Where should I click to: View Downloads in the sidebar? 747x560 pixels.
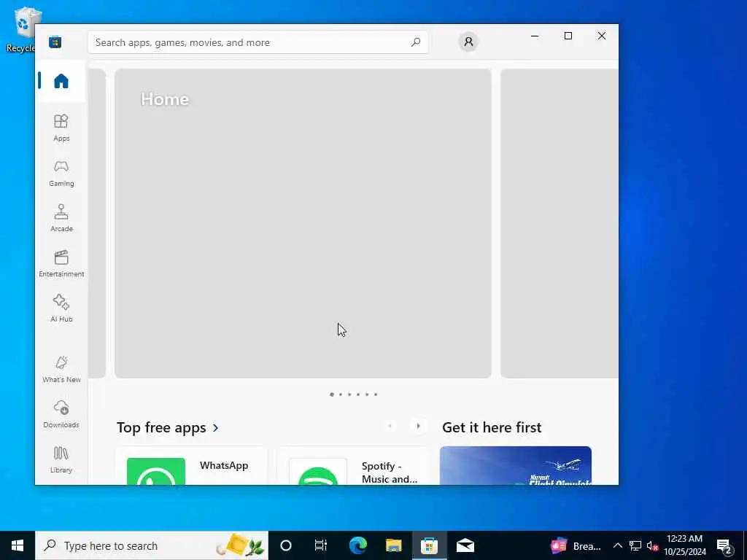(61, 414)
